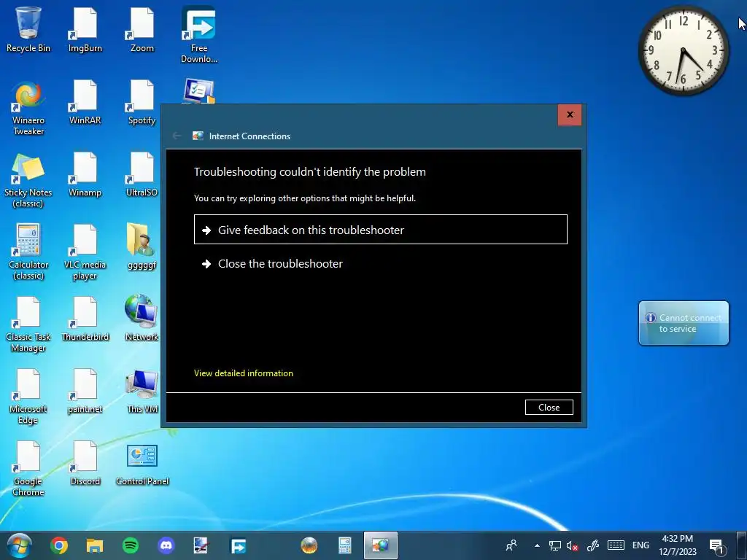747x560 pixels.
Task: Open the Recycle Bin desktop icon
Action: 28,28
